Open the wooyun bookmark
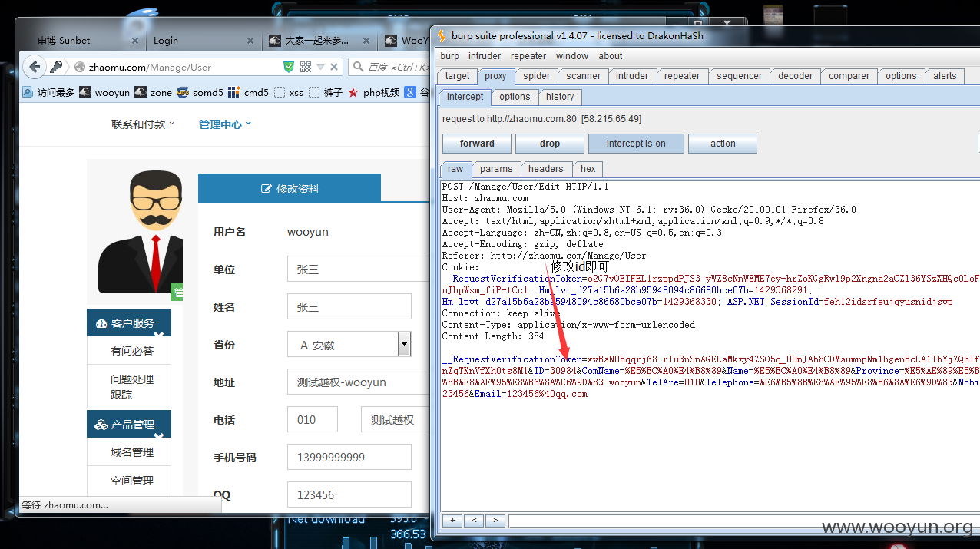 pyautogui.click(x=105, y=92)
